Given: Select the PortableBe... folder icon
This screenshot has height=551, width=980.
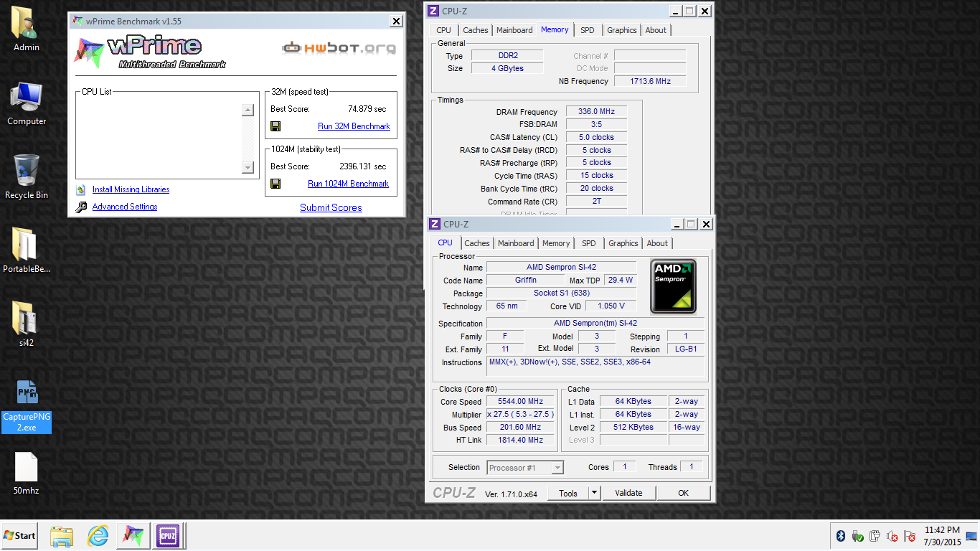Looking at the screenshot, I should (27, 250).
